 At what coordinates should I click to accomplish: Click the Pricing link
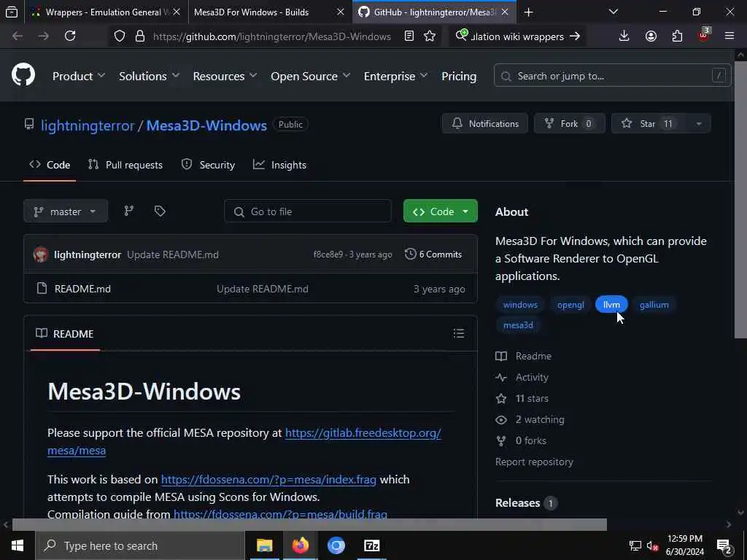coord(459,76)
